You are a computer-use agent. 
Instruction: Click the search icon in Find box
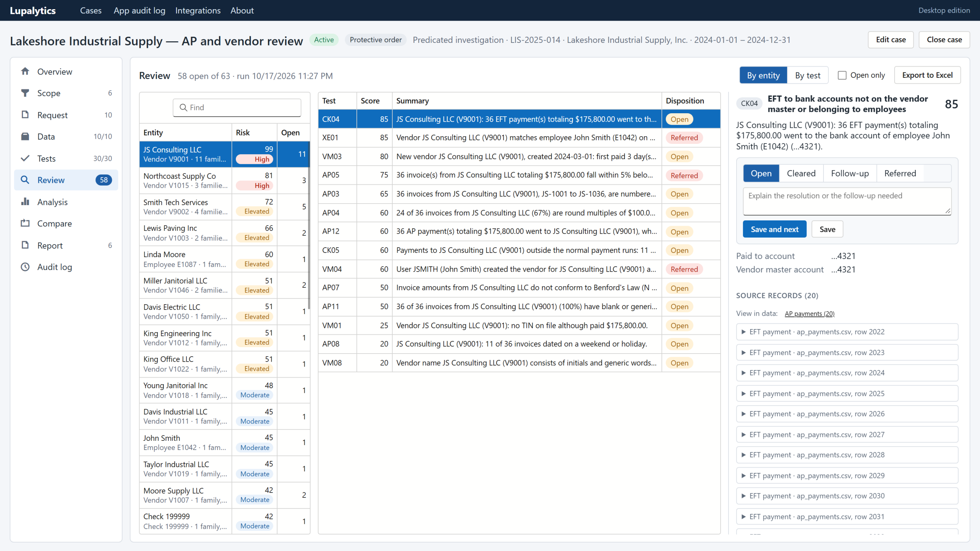pyautogui.click(x=183, y=108)
